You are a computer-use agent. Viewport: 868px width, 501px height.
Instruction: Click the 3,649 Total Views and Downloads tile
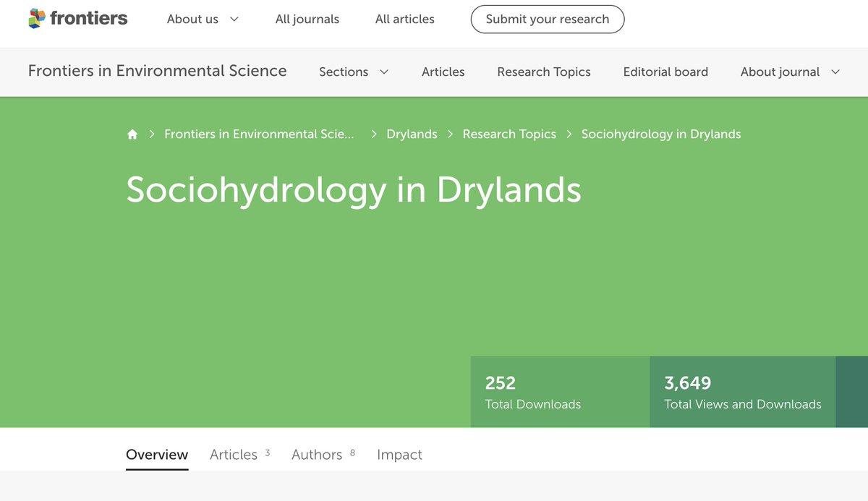point(742,392)
